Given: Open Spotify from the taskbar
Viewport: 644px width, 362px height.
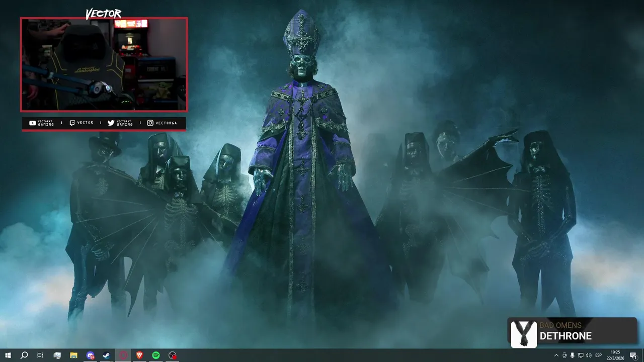Looking at the screenshot, I should click(156, 355).
